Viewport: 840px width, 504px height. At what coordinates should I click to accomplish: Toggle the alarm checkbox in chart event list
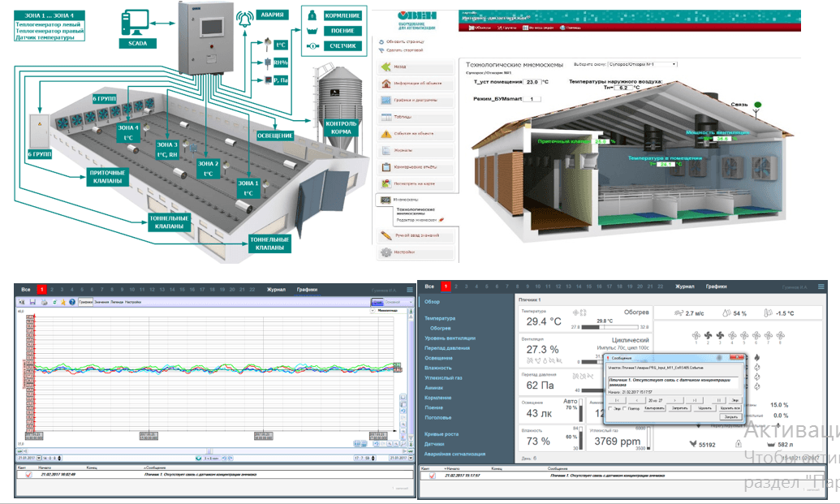[x=29, y=475]
